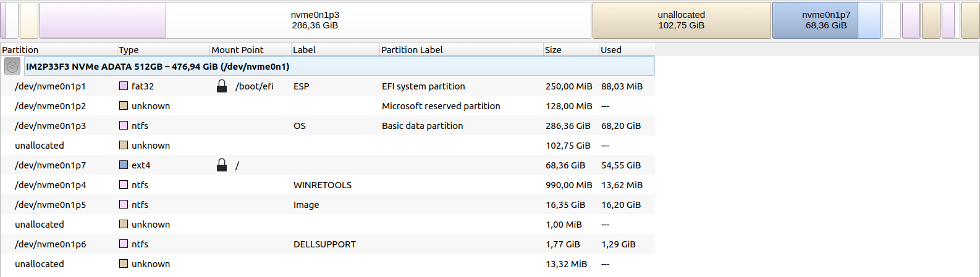Click the 'Basic data partition' label

tap(423, 126)
